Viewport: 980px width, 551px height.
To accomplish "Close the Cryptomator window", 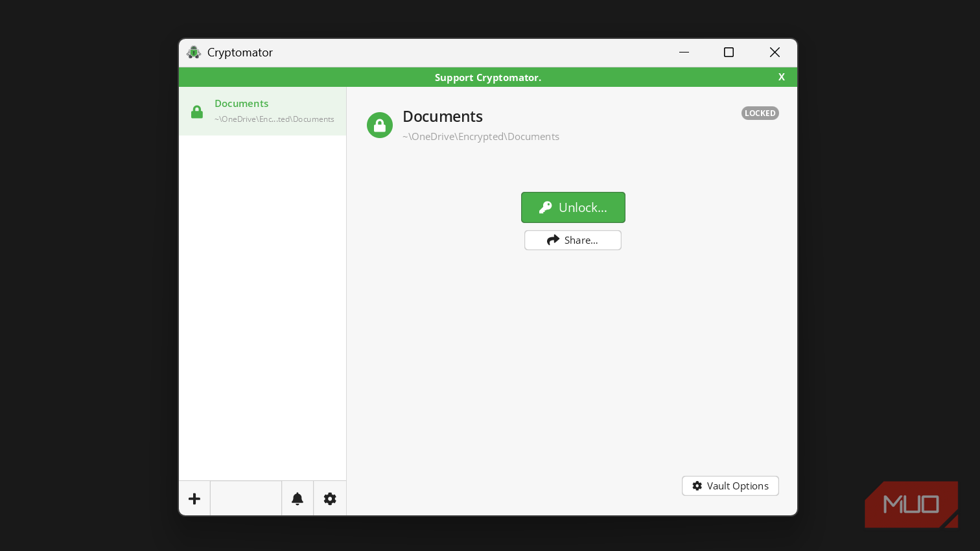I will (x=775, y=53).
